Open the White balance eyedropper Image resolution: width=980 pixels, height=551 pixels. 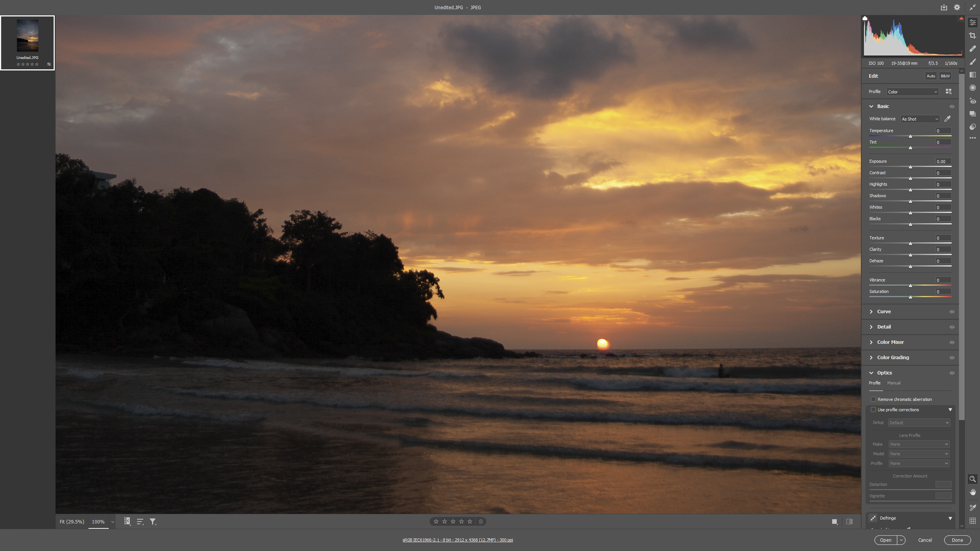pos(947,119)
